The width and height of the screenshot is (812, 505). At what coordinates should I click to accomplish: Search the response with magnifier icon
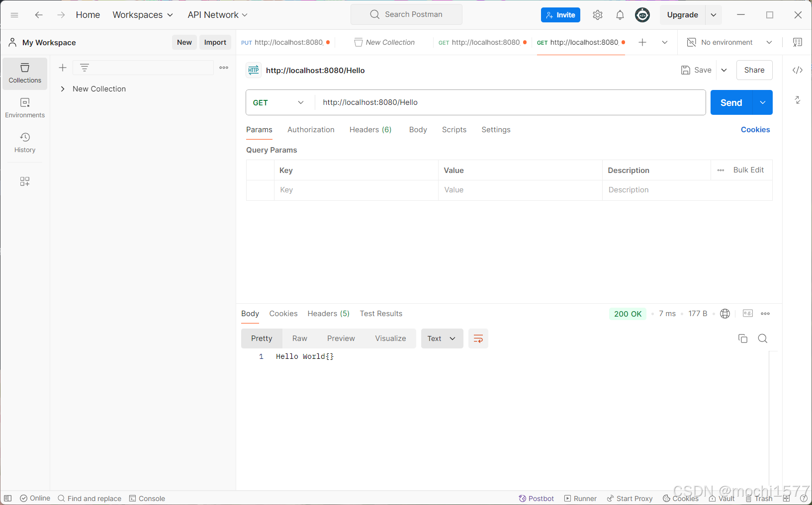click(763, 338)
